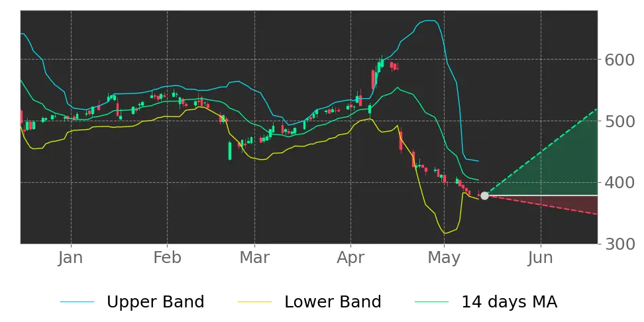Screen dimensions: 644x322
Task: Click the Jan x-axis label
Action: click(71, 258)
